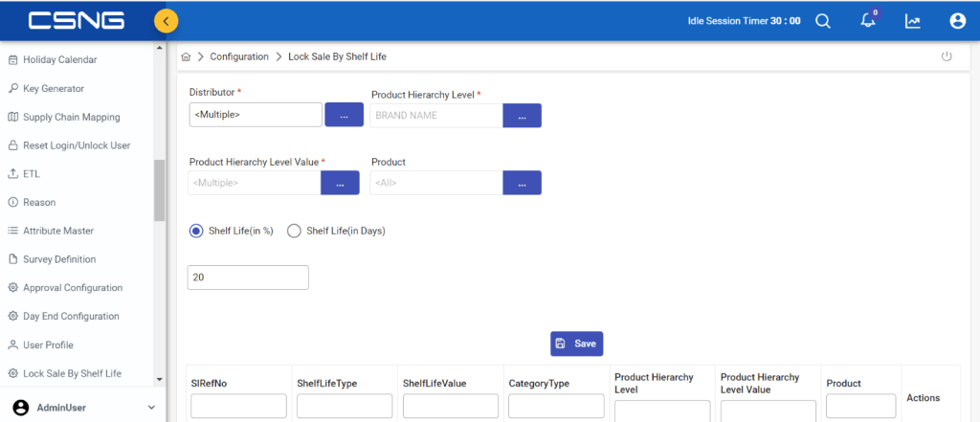980x422 pixels.
Task: Open Attribute Master
Action: click(x=58, y=231)
